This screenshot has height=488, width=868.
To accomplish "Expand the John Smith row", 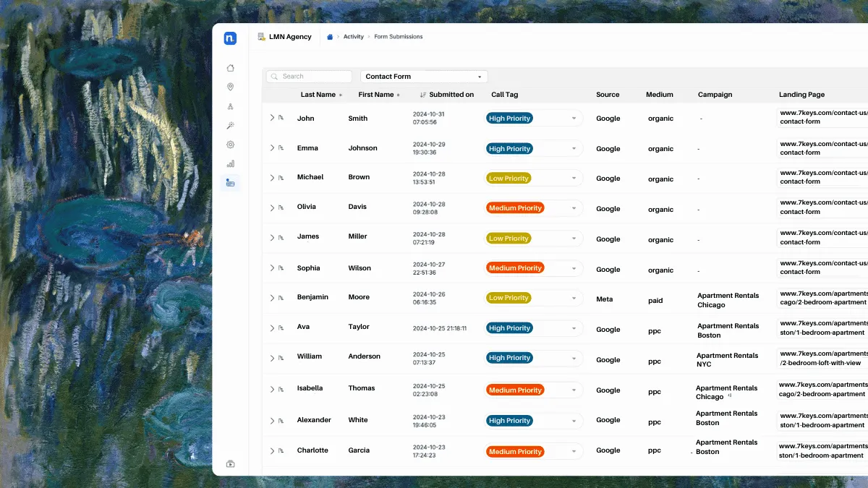I will coord(272,118).
